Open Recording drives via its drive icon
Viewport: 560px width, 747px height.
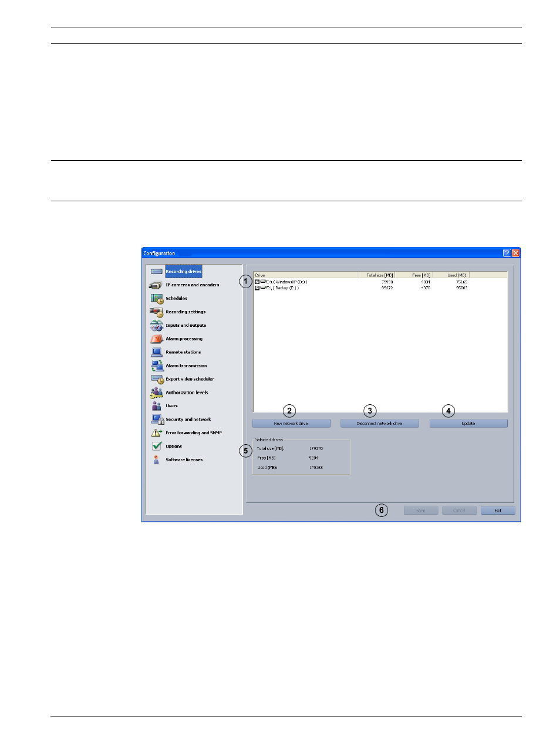click(x=157, y=272)
